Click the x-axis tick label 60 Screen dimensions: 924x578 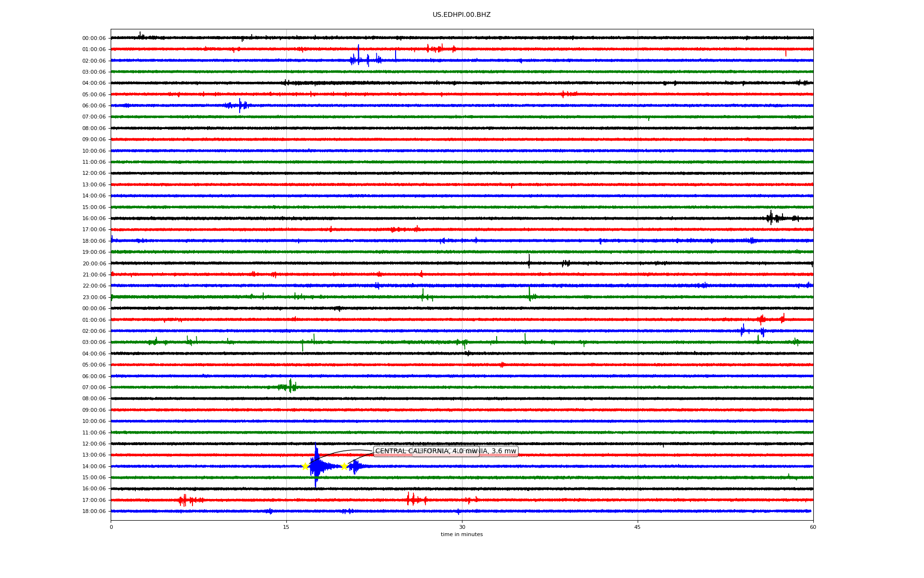point(812,527)
